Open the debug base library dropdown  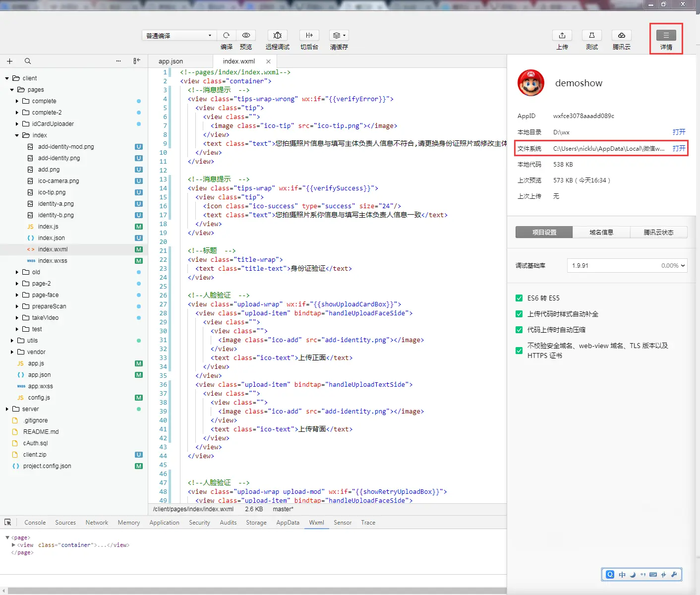(x=627, y=266)
